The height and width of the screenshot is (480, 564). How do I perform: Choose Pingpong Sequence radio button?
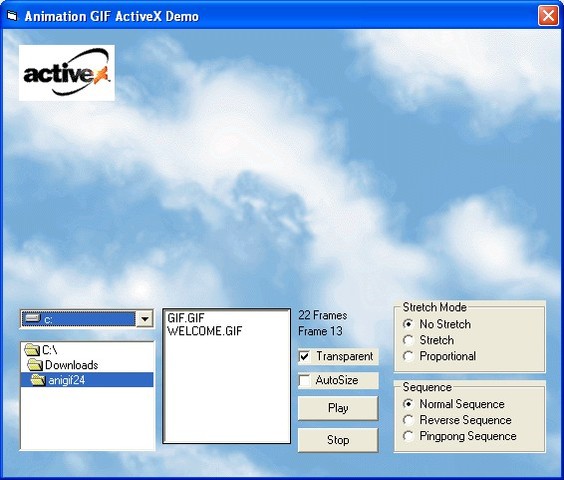coord(408,436)
